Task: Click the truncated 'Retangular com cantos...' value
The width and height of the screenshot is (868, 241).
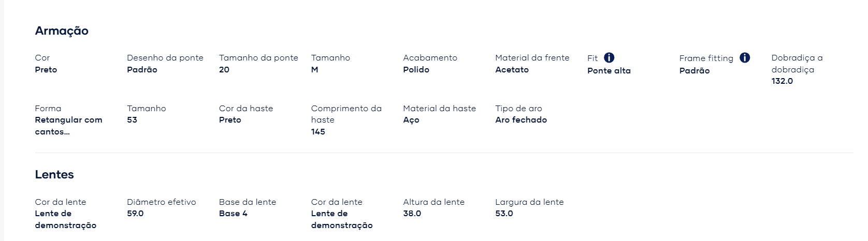Action: tap(69, 126)
